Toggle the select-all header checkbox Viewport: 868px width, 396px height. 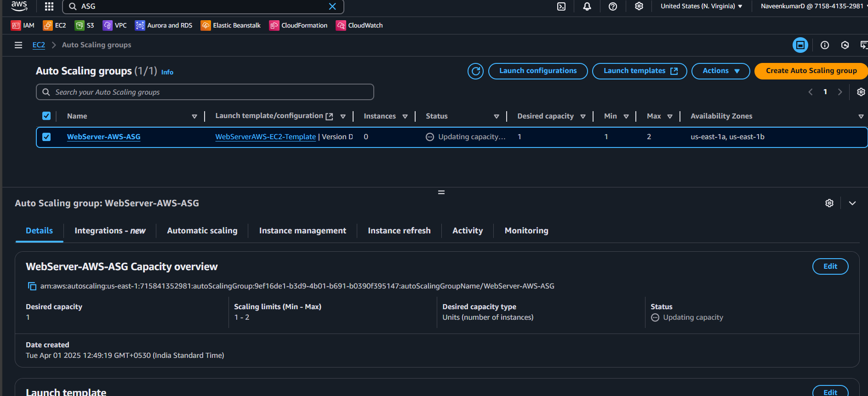pos(46,116)
